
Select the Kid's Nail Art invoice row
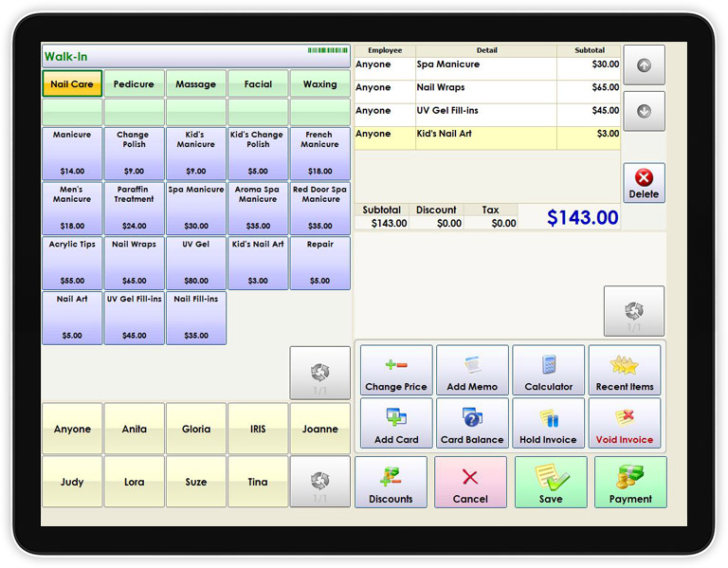coord(486,135)
